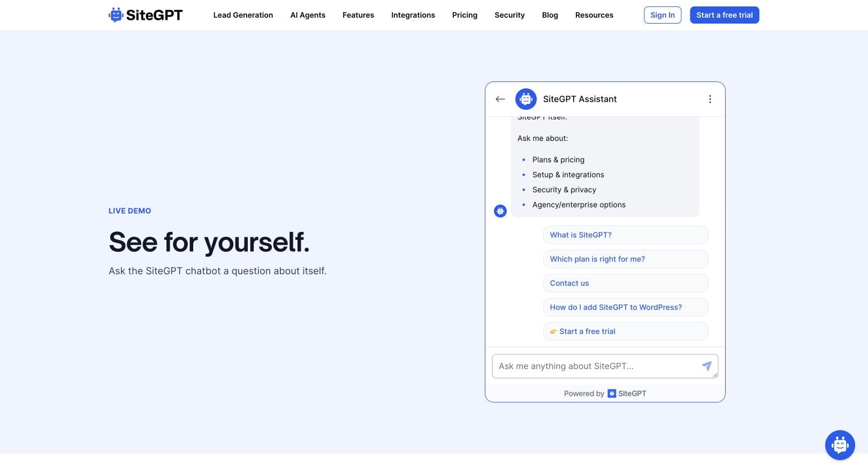
Task: Open the Lead Generation menu
Action: (243, 15)
